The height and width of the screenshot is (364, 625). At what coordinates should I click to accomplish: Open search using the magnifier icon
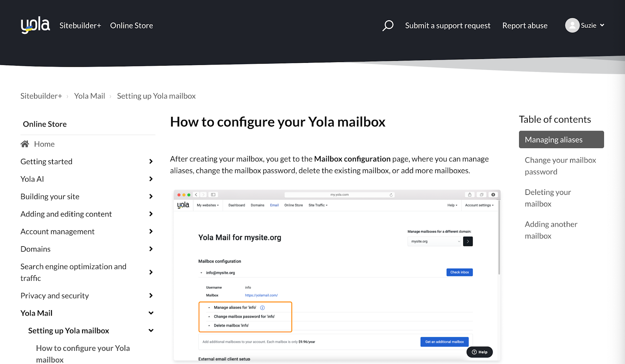387,25
